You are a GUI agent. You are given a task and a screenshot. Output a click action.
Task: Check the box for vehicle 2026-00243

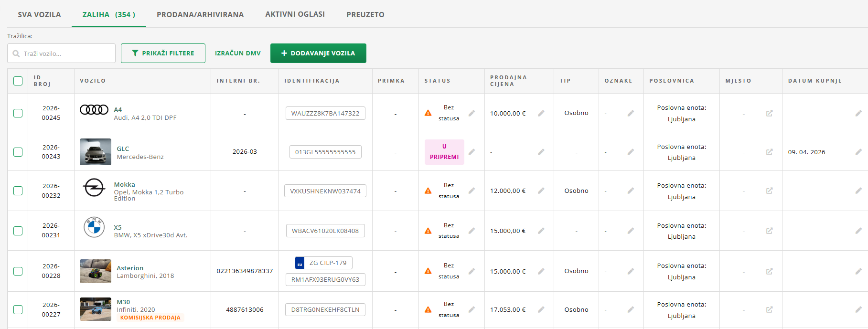pyautogui.click(x=18, y=152)
